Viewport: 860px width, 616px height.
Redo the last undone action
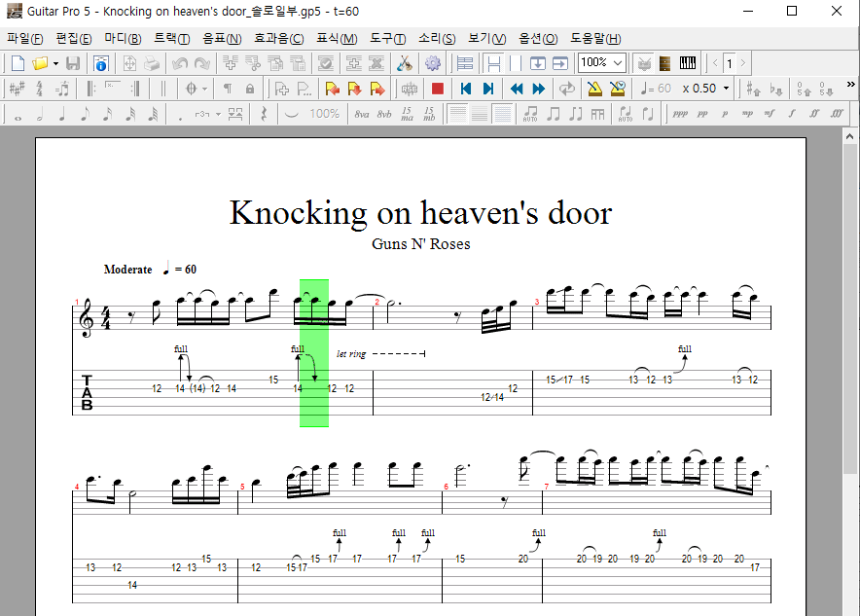201,63
